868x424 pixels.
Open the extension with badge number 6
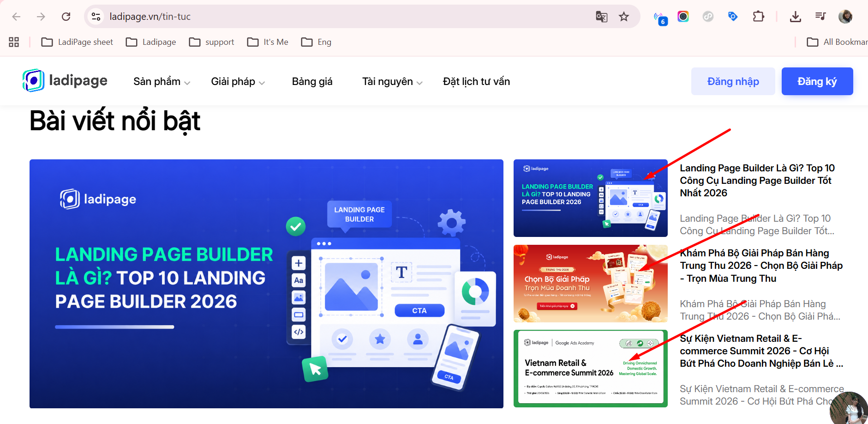pos(661,18)
